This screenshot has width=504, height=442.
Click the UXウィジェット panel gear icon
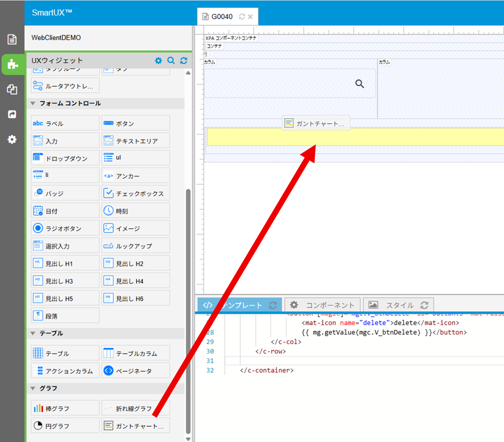click(158, 61)
